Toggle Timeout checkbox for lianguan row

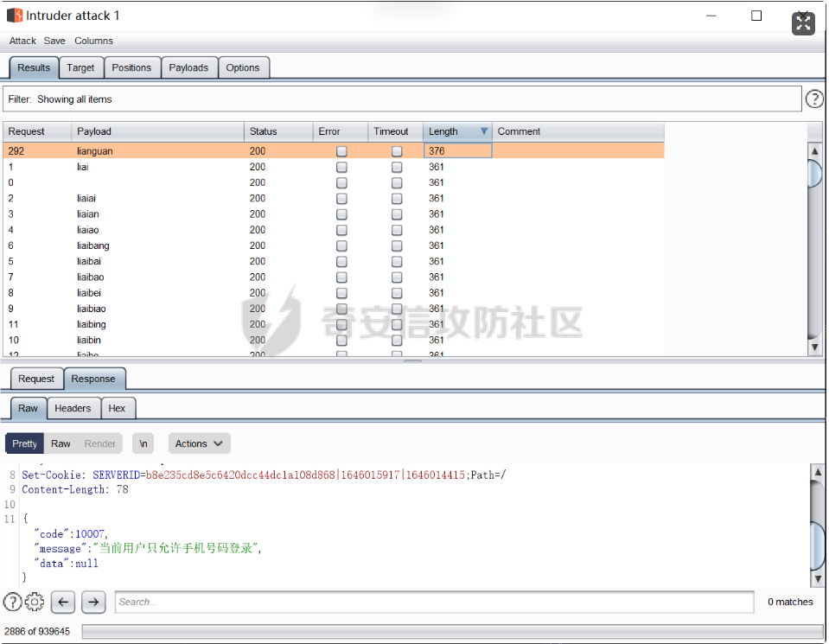point(397,151)
